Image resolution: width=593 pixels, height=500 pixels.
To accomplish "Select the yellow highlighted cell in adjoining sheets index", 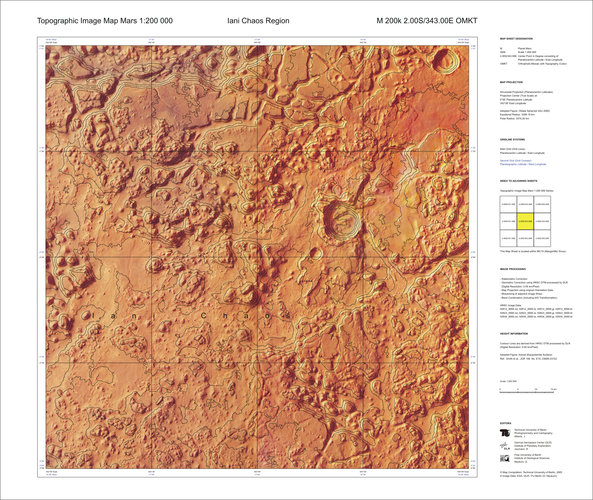I will (525, 221).
